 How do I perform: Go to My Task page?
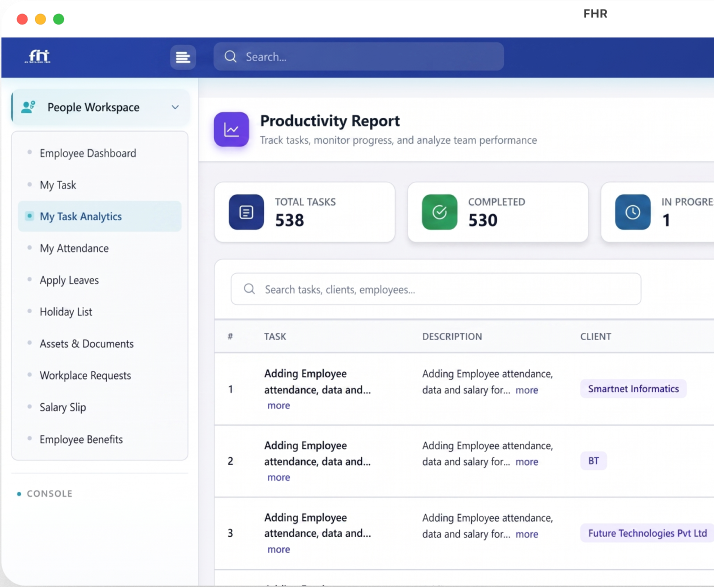pyautogui.click(x=58, y=185)
